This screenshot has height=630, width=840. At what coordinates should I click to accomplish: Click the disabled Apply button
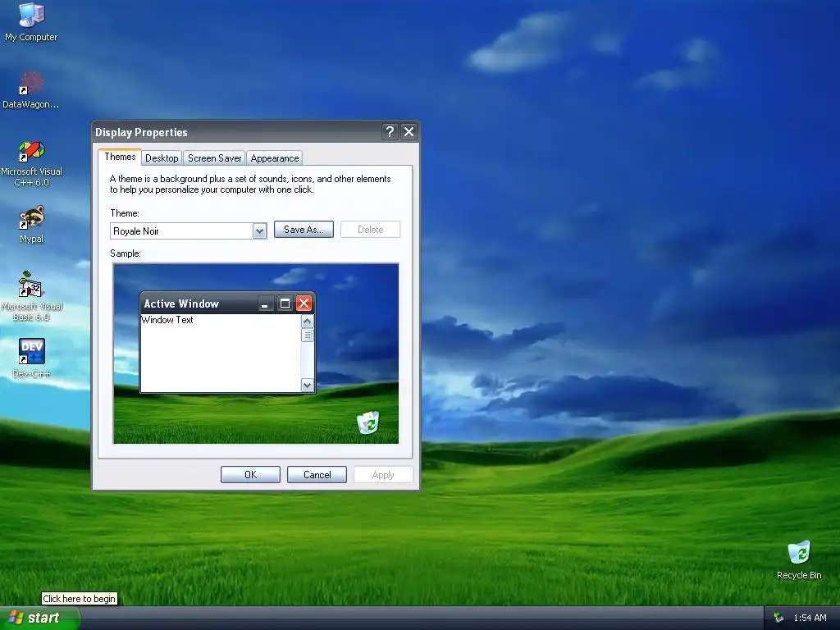pyautogui.click(x=383, y=475)
